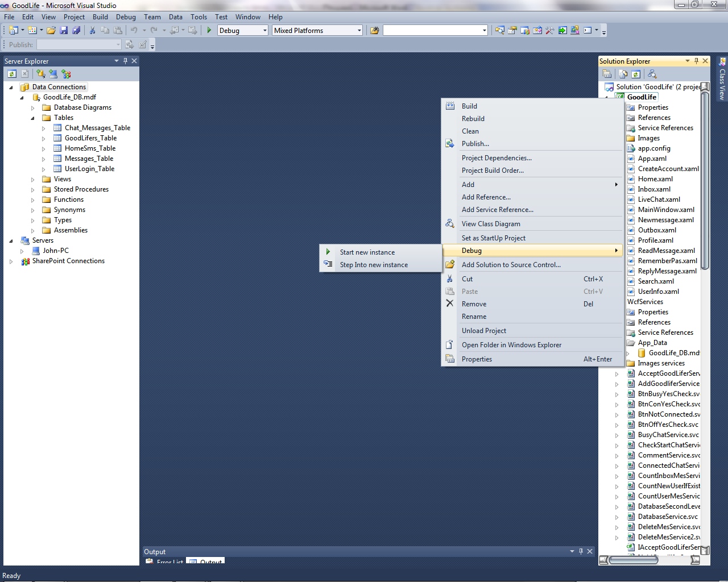Click View Class Diagram icon in Solution Explorer toolbar
728x582 pixels.
[x=652, y=74]
